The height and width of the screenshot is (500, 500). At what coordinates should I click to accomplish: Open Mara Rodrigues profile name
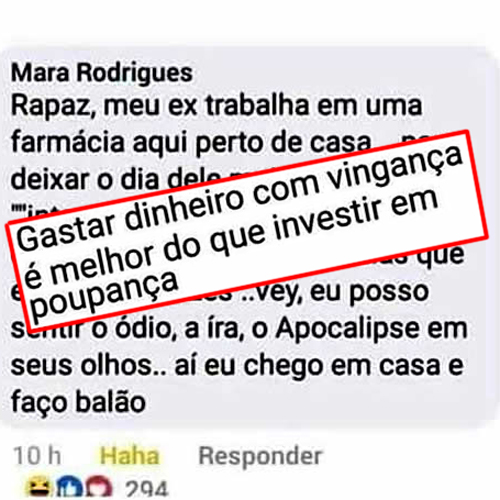(x=102, y=73)
